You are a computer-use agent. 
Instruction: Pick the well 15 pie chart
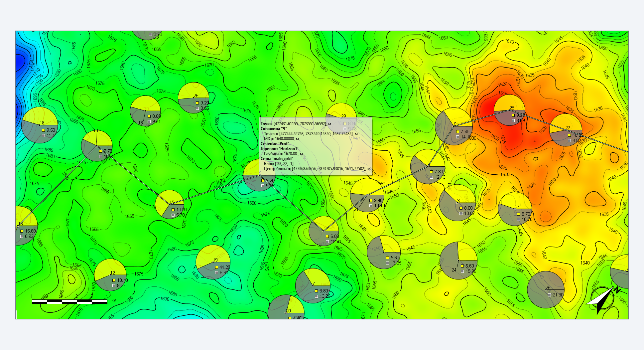(170, 204)
